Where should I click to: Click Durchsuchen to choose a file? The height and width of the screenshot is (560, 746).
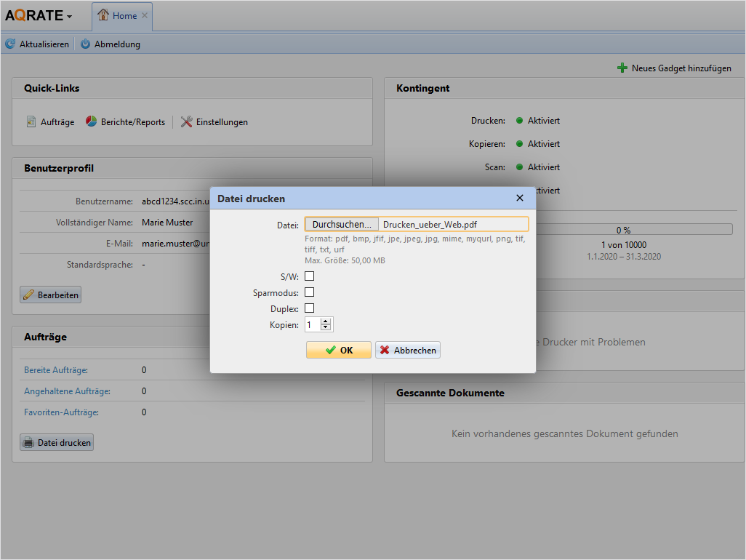click(341, 224)
